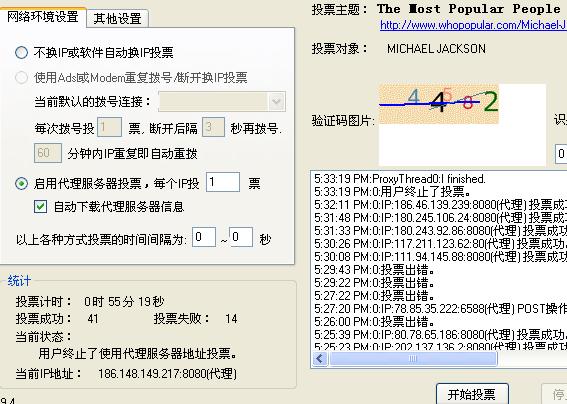567x404 pixels.
Task: Select the 启用代理服务器投票 radio button
Action: tap(21, 184)
